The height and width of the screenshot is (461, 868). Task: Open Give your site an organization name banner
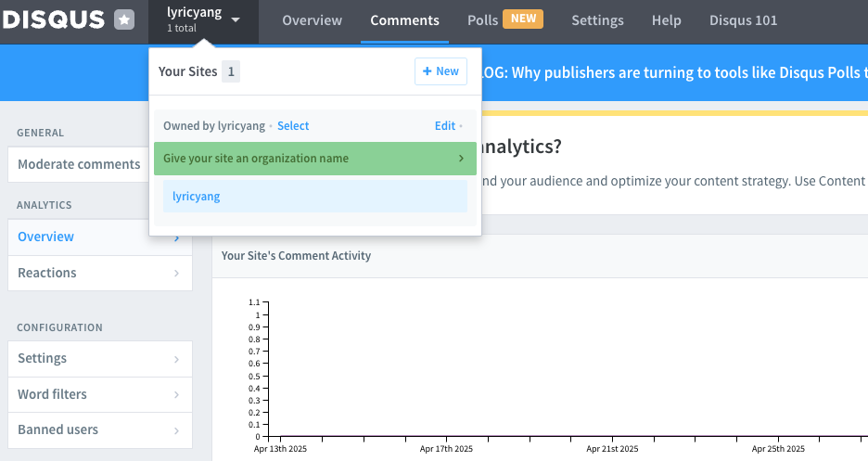pos(315,159)
